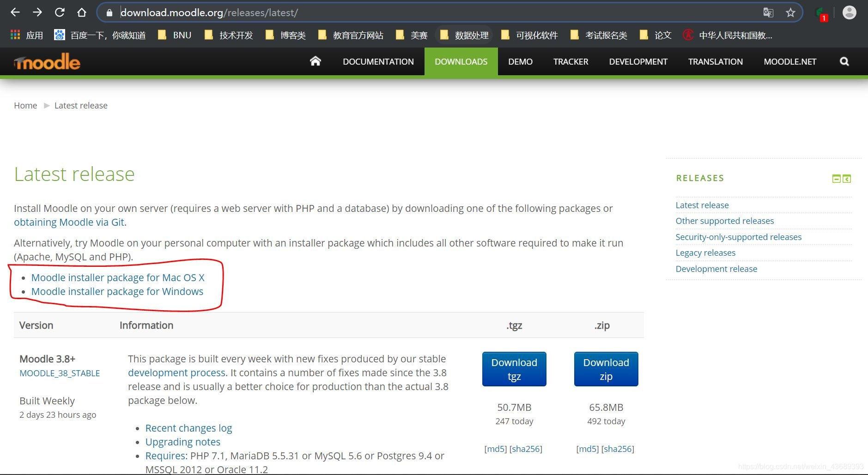Open the BNU bookmark folder
Screen dimensions: 868x475
[x=175, y=35]
